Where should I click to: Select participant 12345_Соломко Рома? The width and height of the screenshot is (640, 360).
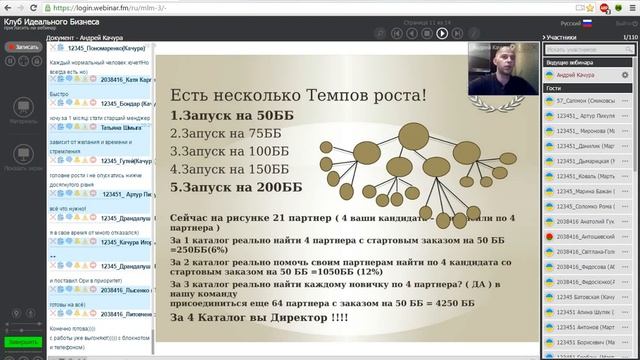(x=588, y=207)
